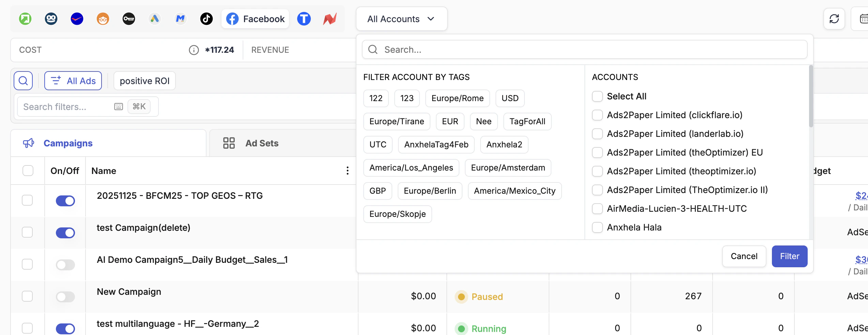This screenshot has width=868, height=335.
Task: Check Ads2Paper Limited (landerlab.io) account
Action: point(597,134)
